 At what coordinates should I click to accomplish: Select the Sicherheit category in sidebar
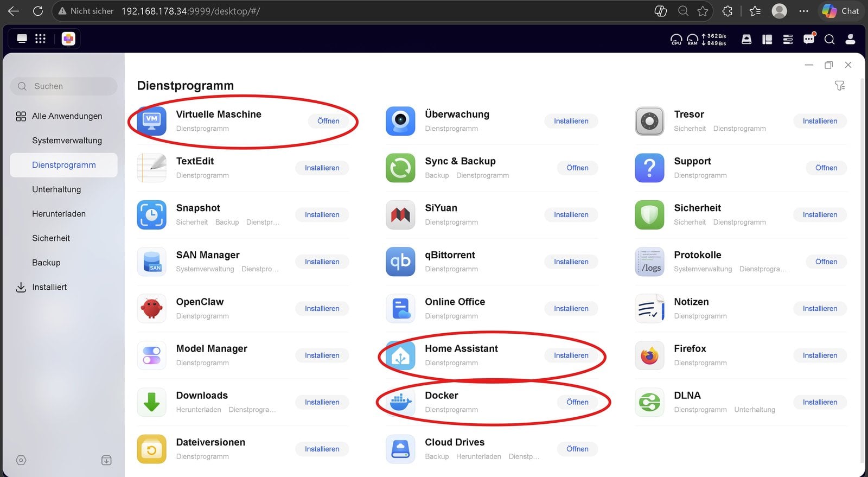tap(63, 238)
